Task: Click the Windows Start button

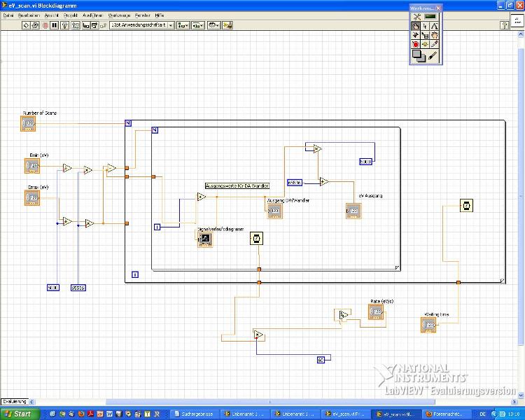Action: pyautogui.click(x=16, y=414)
